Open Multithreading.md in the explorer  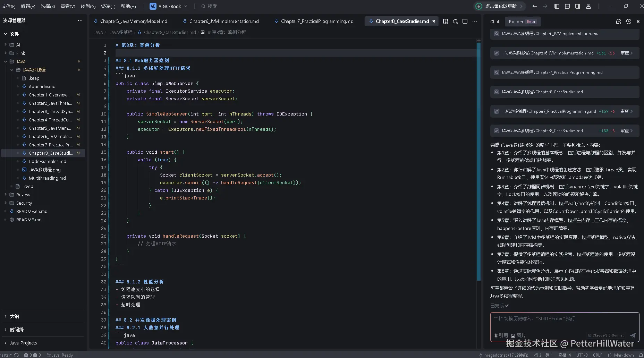point(47,178)
